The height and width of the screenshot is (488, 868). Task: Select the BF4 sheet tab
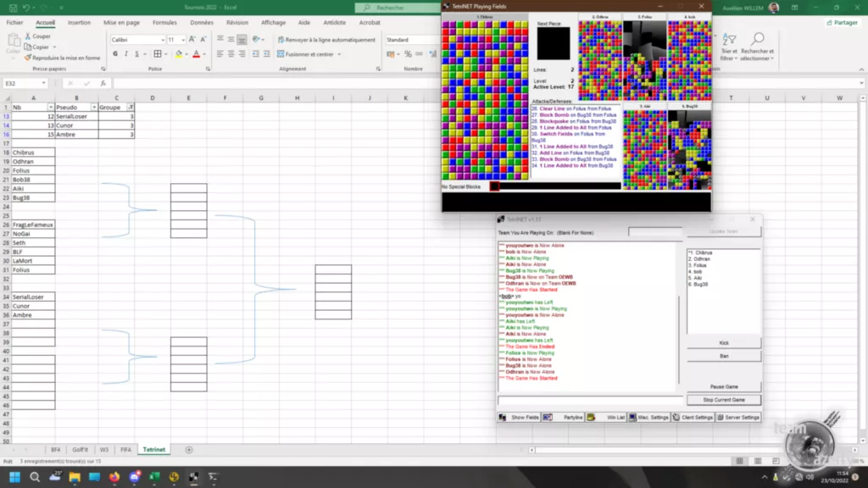click(55, 450)
